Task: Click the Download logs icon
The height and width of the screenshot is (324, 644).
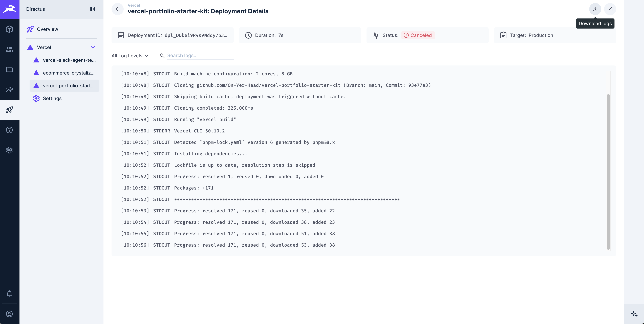Action: click(x=595, y=9)
